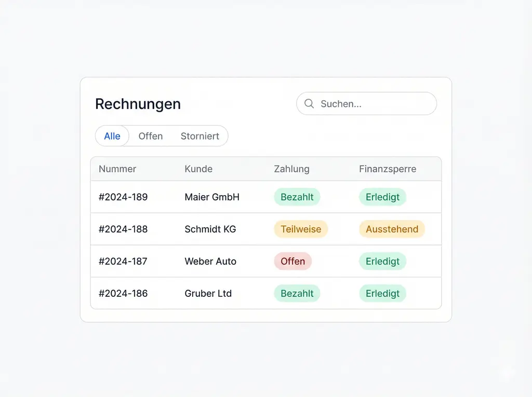Sort by the Zahlung column header

point(291,169)
